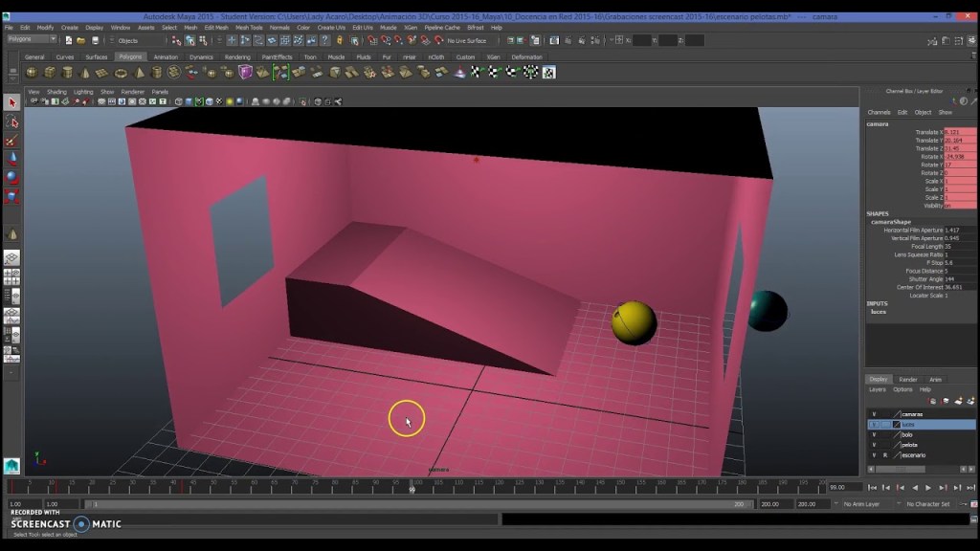Toggle visibility of the pelota layer
The height and width of the screenshot is (551, 980).
tap(874, 445)
